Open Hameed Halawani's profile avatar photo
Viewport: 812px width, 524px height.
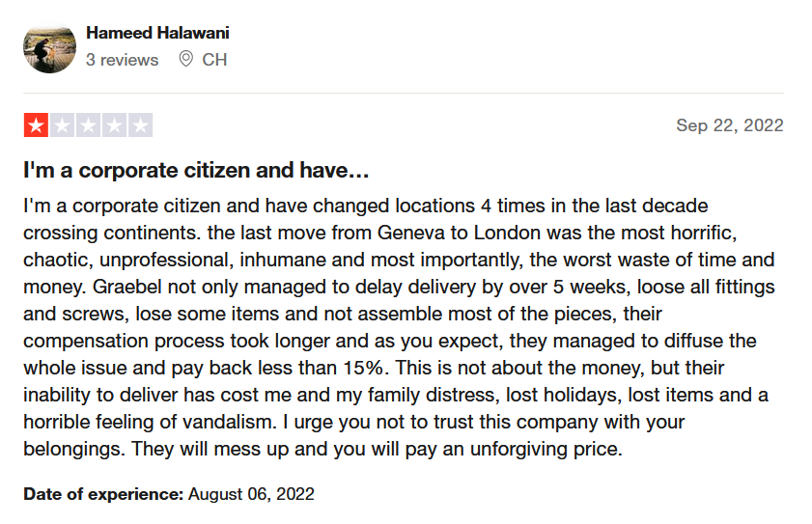click(x=49, y=47)
